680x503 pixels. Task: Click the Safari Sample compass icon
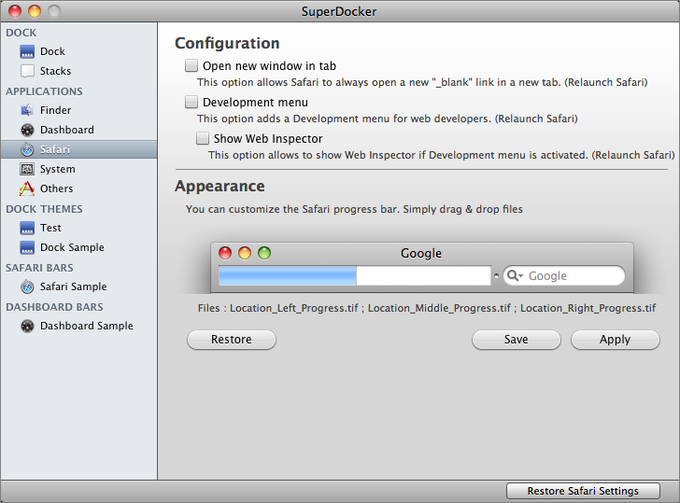click(27, 287)
